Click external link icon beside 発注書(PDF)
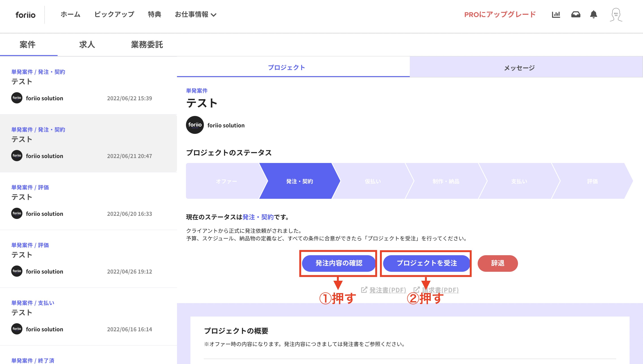This screenshot has width=643, height=364. (x=364, y=290)
